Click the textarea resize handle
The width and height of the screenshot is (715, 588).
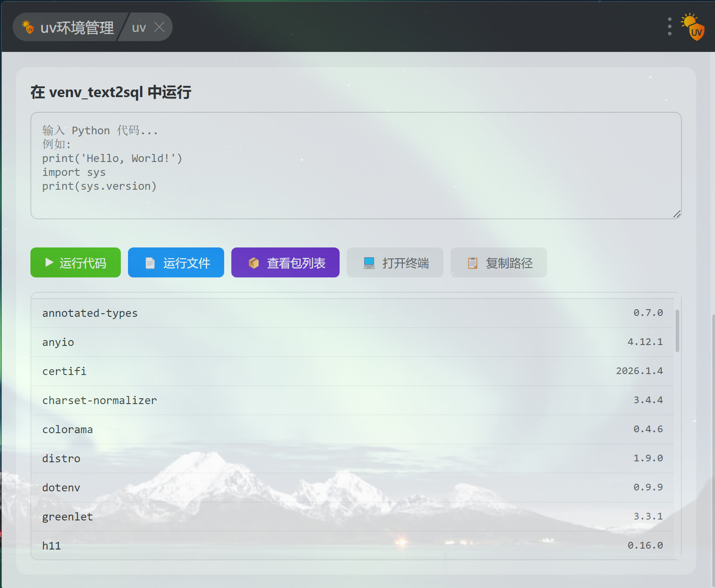point(677,214)
